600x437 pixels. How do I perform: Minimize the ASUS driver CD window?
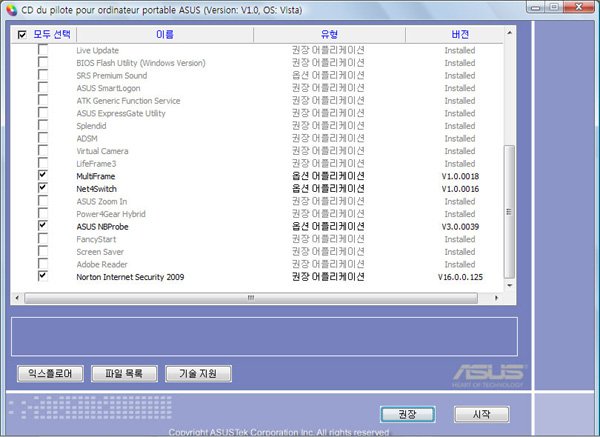click(536, 7)
